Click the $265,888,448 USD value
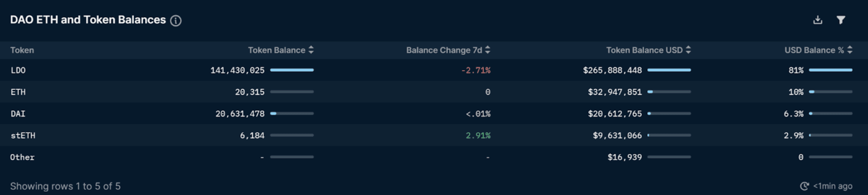The image size is (868, 195). (x=612, y=70)
